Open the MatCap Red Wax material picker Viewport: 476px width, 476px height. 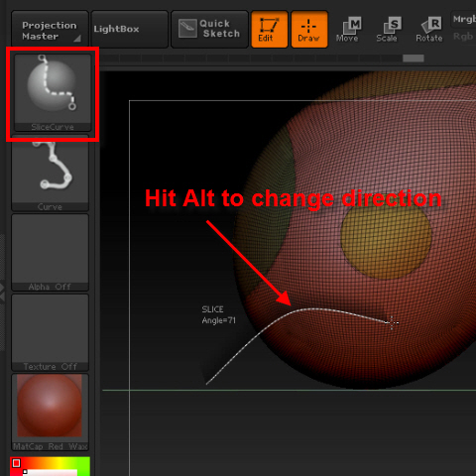(x=50, y=413)
